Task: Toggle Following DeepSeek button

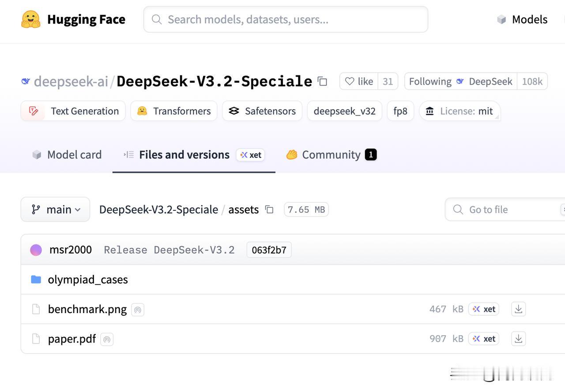Action: [460, 82]
